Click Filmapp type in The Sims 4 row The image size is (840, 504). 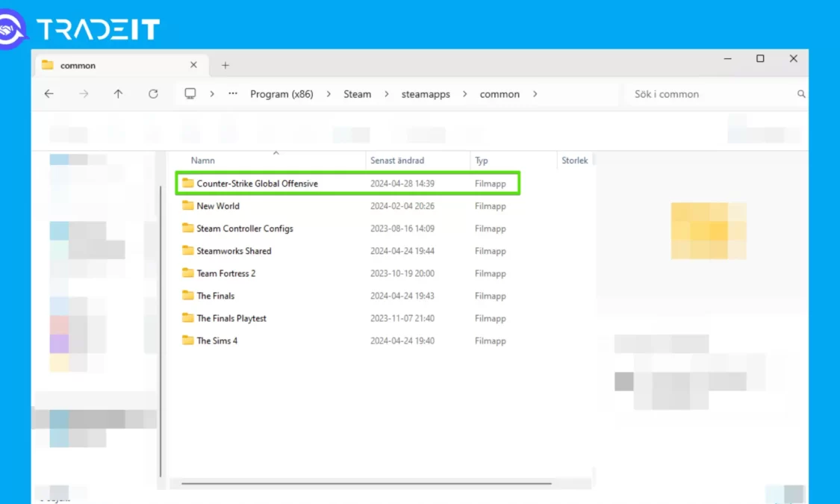[x=490, y=340]
